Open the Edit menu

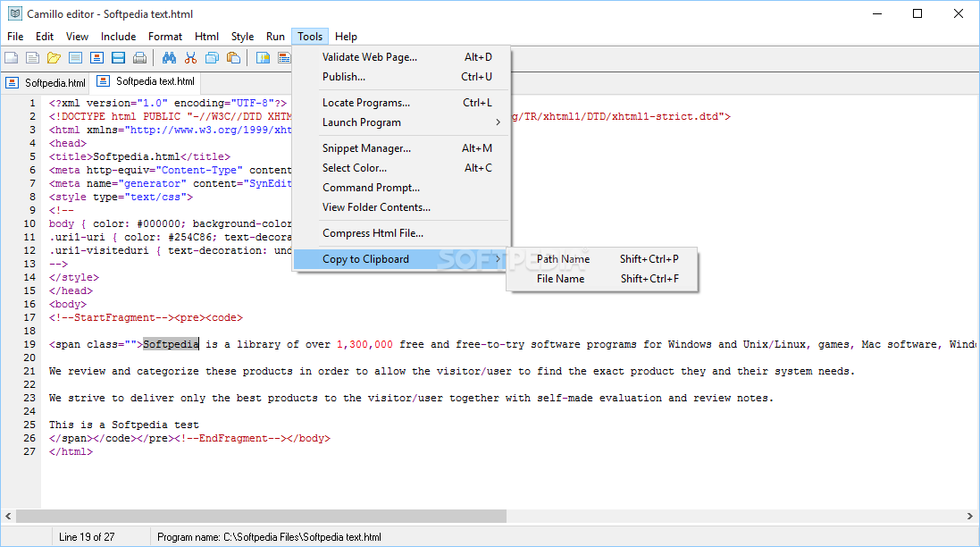45,37
